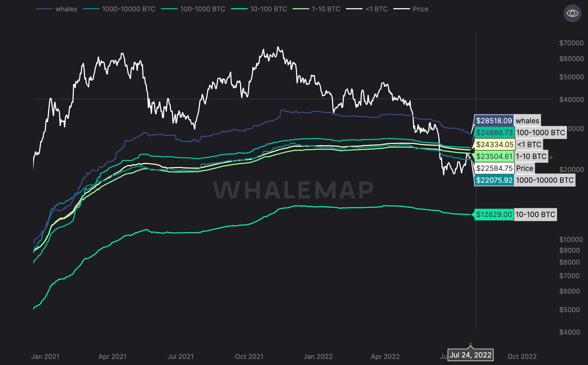Click the WHALEMAP watermark text
Image resolution: width=588 pixels, height=365 pixels.
click(x=293, y=190)
